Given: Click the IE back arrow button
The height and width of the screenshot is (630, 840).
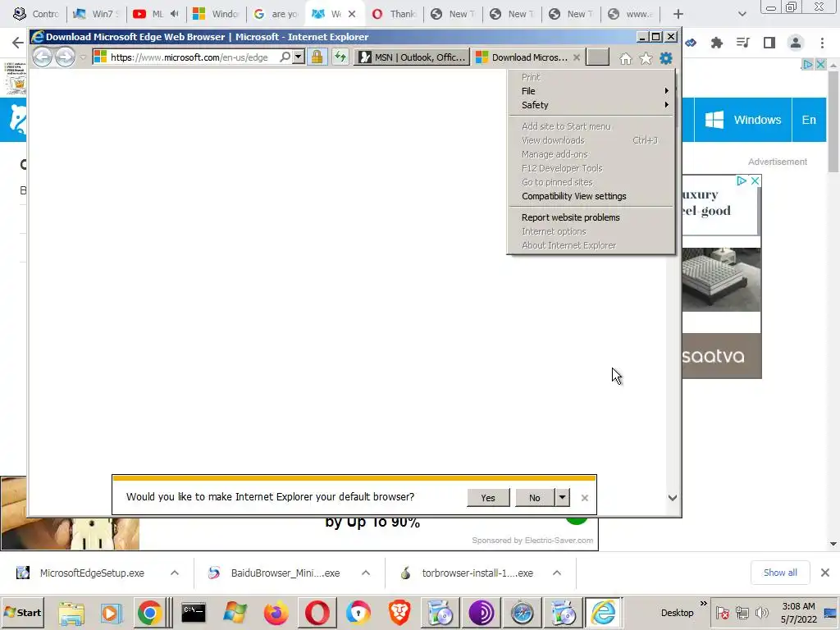Looking at the screenshot, I should (x=43, y=57).
